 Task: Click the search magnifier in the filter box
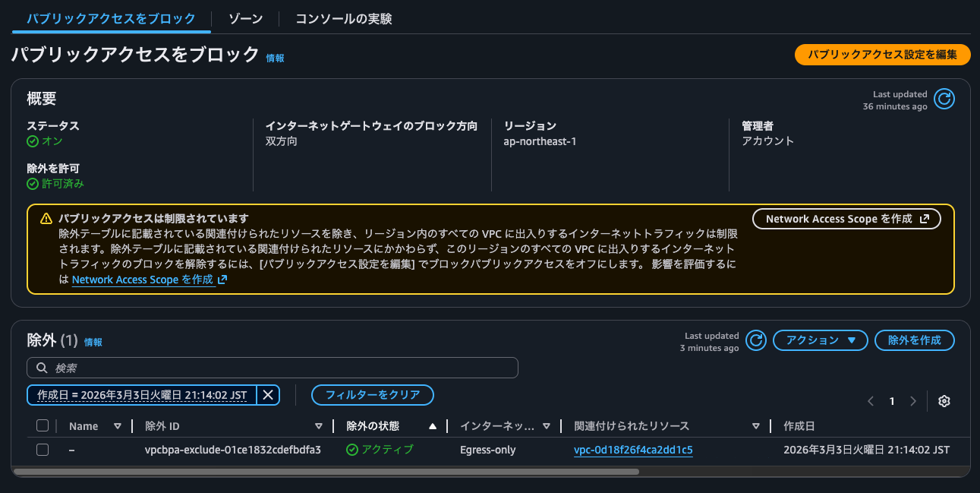click(x=42, y=368)
